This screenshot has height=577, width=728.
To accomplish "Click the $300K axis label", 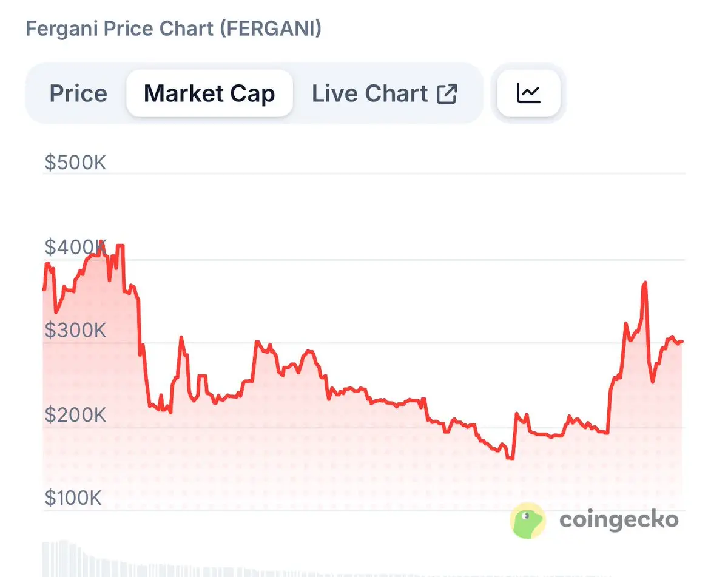I will pyautogui.click(x=75, y=331).
